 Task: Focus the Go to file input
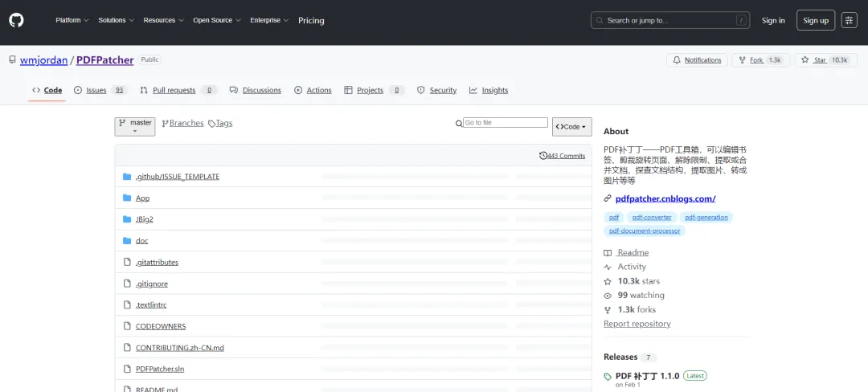click(x=506, y=123)
